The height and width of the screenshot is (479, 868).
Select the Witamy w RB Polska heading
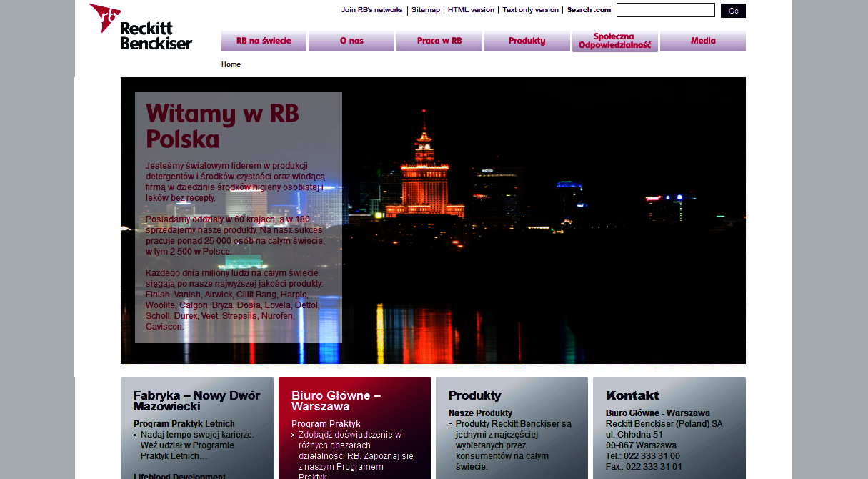pyautogui.click(x=222, y=126)
